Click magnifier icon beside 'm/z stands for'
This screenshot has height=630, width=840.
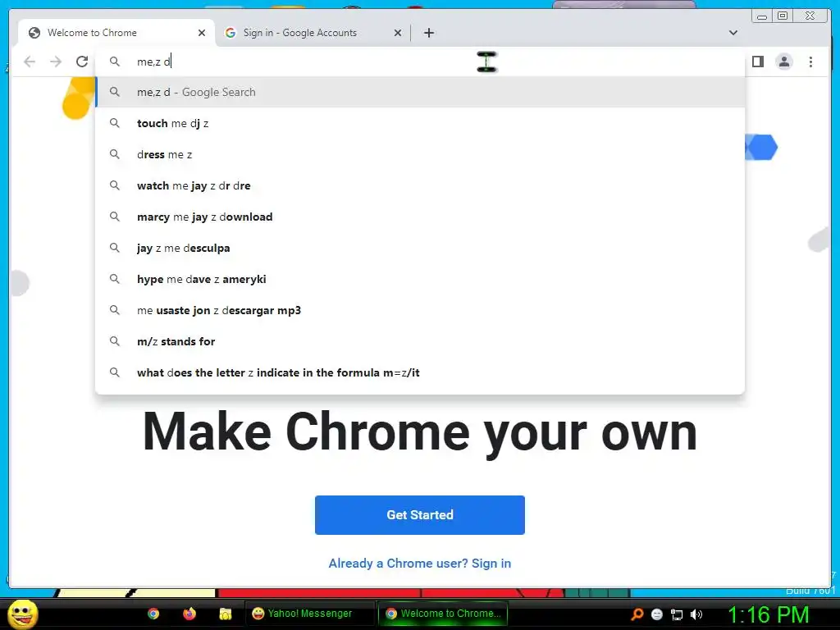[x=115, y=341]
